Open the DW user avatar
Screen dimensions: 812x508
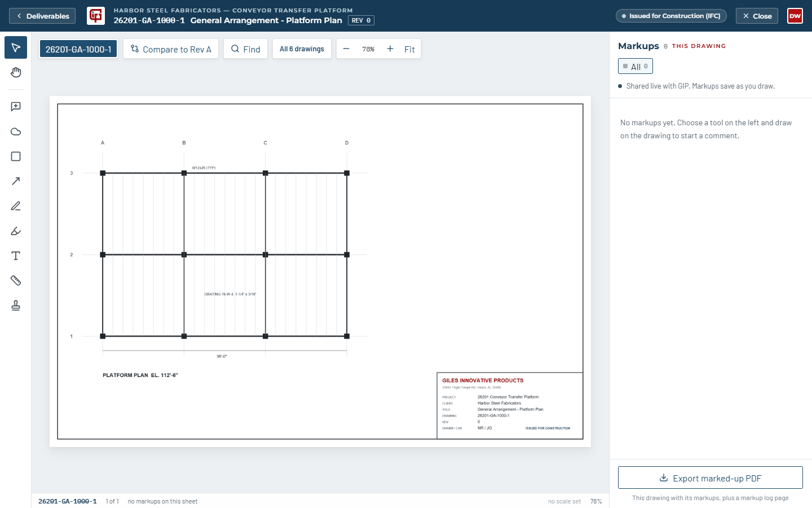tap(795, 16)
